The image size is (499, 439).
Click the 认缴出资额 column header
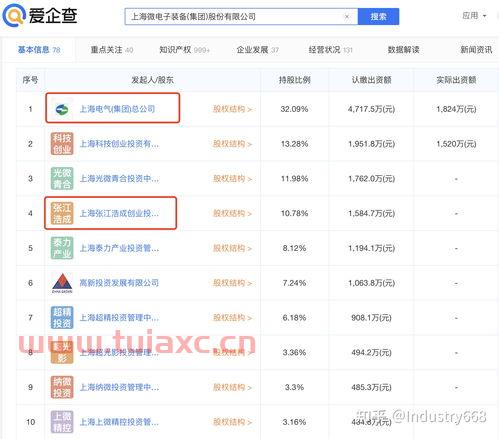click(x=371, y=80)
